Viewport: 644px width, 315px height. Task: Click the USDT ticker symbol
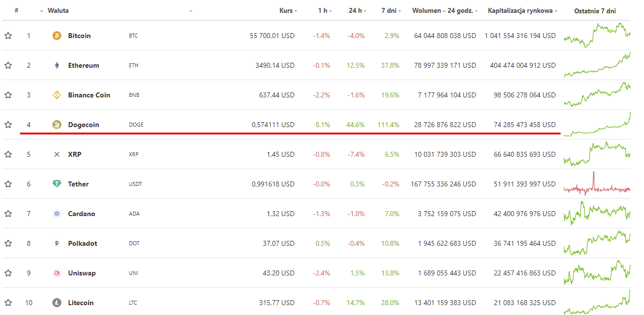pos(136,184)
